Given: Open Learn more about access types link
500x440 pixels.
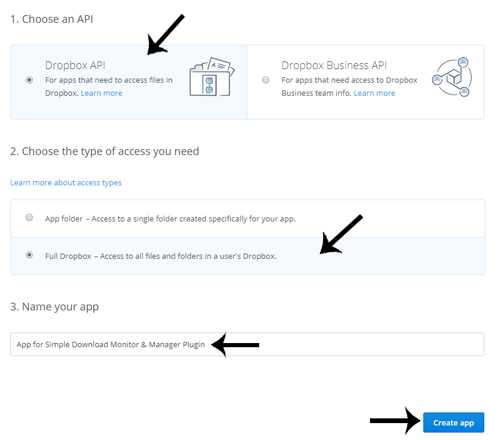Looking at the screenshot, I should coord(66,183).
